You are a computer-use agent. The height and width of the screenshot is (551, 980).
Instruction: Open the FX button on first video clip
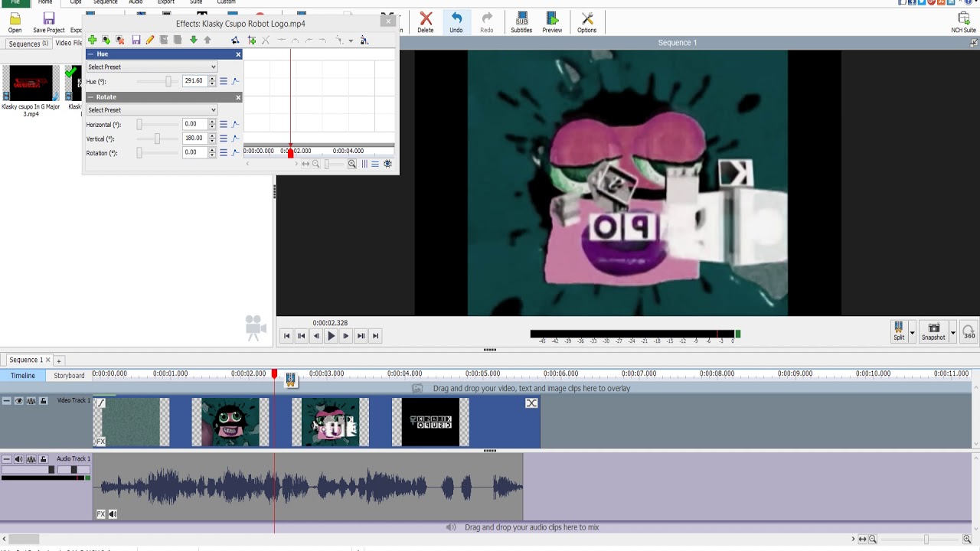[x=100, y=442]
